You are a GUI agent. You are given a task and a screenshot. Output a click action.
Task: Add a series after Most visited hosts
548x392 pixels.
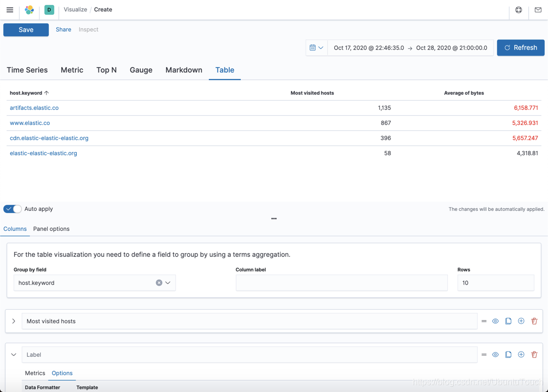point(521,321)
